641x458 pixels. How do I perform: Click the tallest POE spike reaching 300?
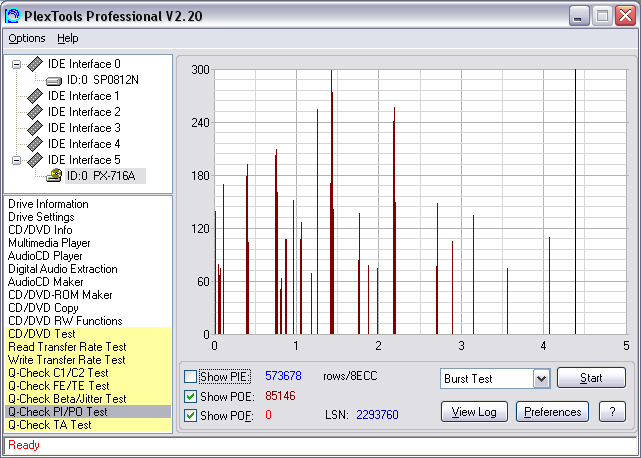[x=332, y=202]
